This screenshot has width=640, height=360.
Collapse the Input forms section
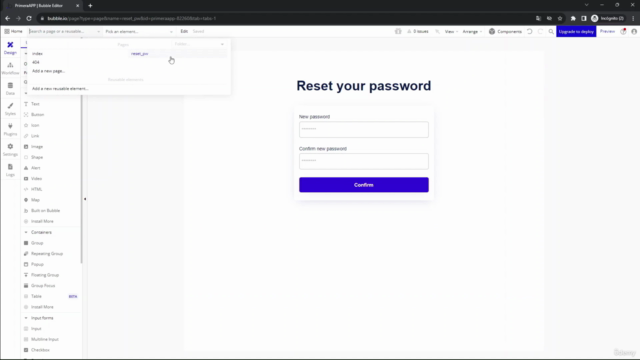tap(26, 318)
